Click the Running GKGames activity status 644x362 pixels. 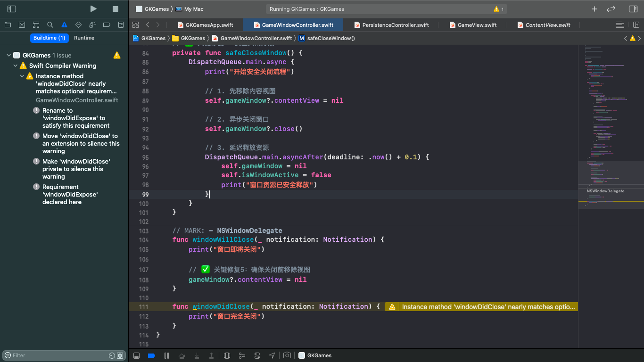coord(307,9)
